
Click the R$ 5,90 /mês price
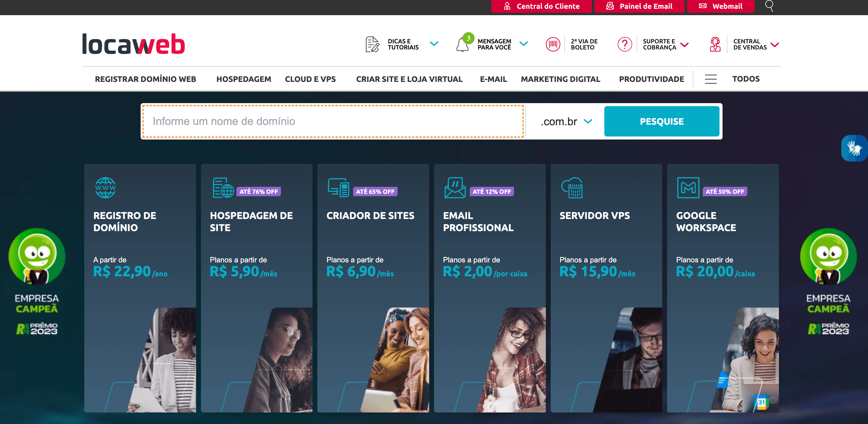[x=244, y=271]
